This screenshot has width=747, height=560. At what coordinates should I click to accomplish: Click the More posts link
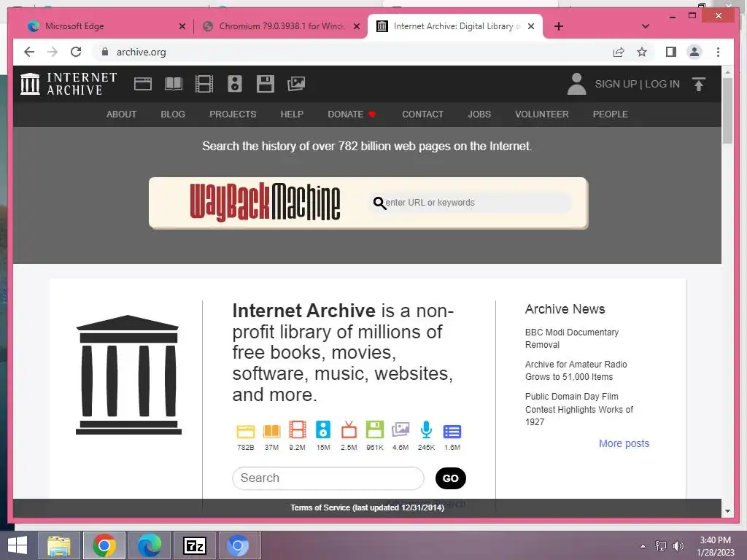[x=624, y=443]
